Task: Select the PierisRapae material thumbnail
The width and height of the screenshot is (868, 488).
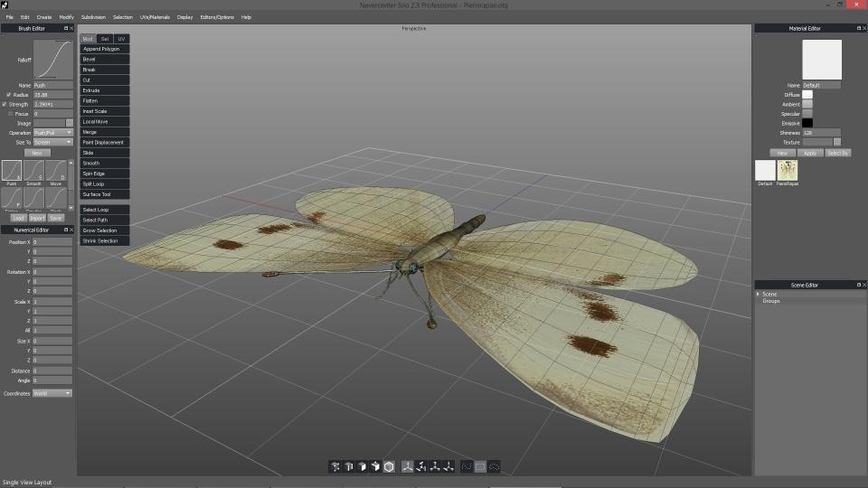Action: [x=788, y=171]
